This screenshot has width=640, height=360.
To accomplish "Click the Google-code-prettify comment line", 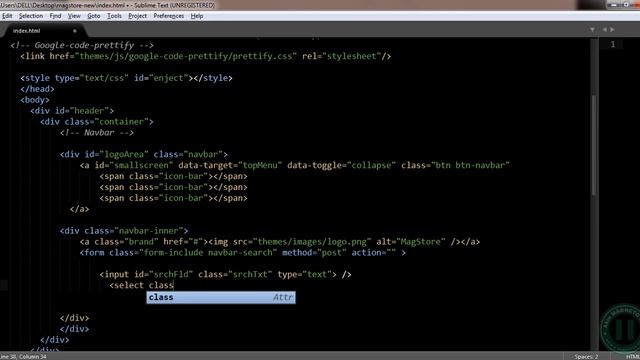I will click(x=82, y=45).
